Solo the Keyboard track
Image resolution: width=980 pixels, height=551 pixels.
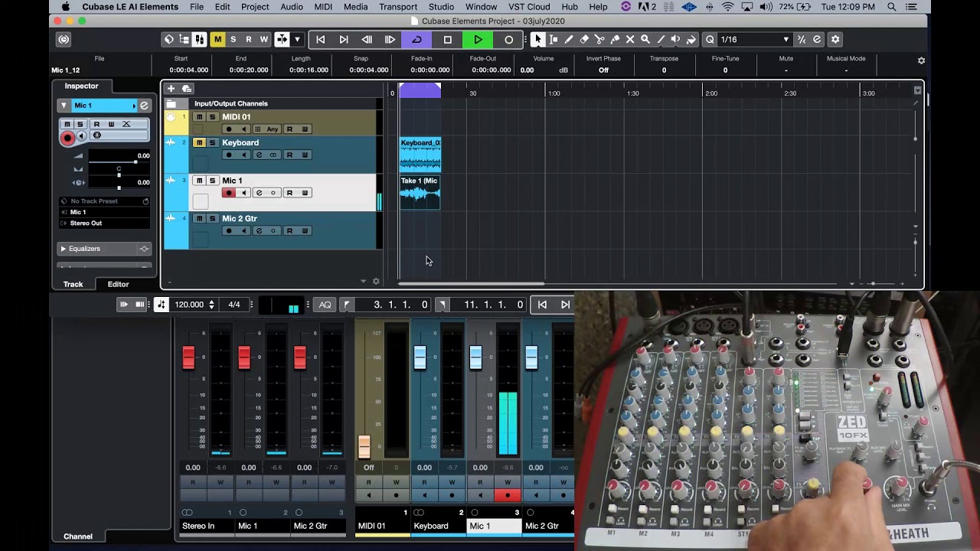click(212, 142)
